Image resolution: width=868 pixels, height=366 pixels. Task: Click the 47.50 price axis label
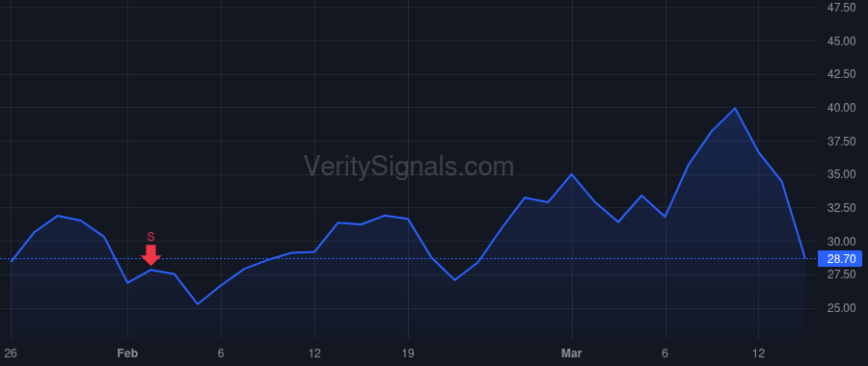[840, 7]
